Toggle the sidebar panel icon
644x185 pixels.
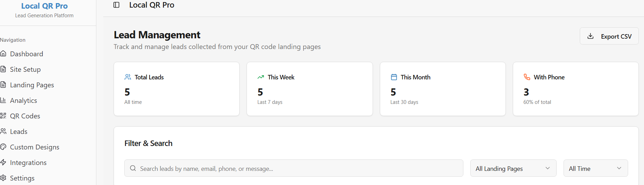pos(116,5)
